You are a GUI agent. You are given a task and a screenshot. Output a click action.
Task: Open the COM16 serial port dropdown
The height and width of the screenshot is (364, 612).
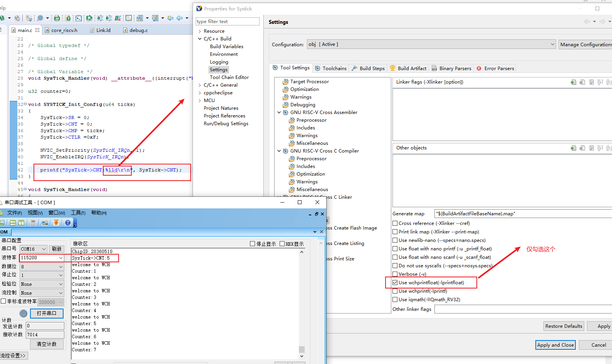[x=34, y=249]
